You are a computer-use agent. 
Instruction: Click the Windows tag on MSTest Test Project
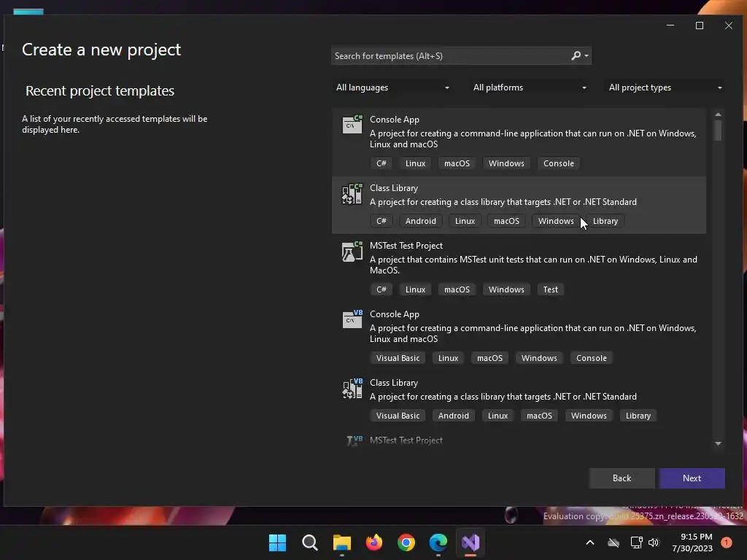(x=506, y=289)
